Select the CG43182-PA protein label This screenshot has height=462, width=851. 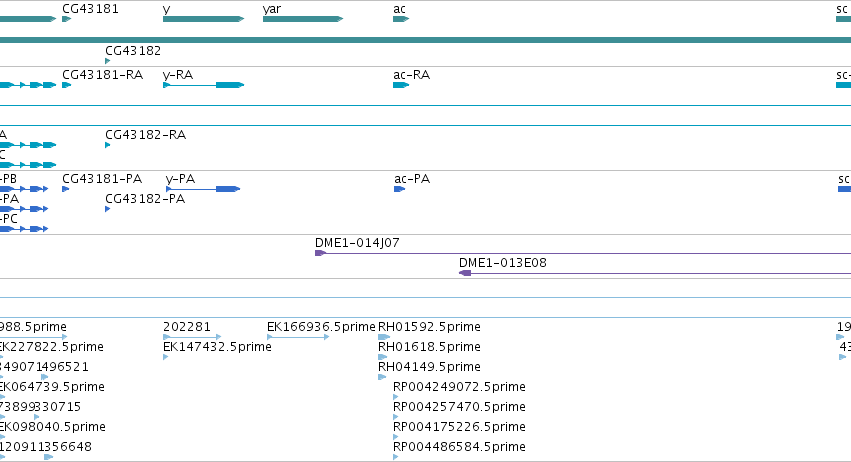(145, 199)
